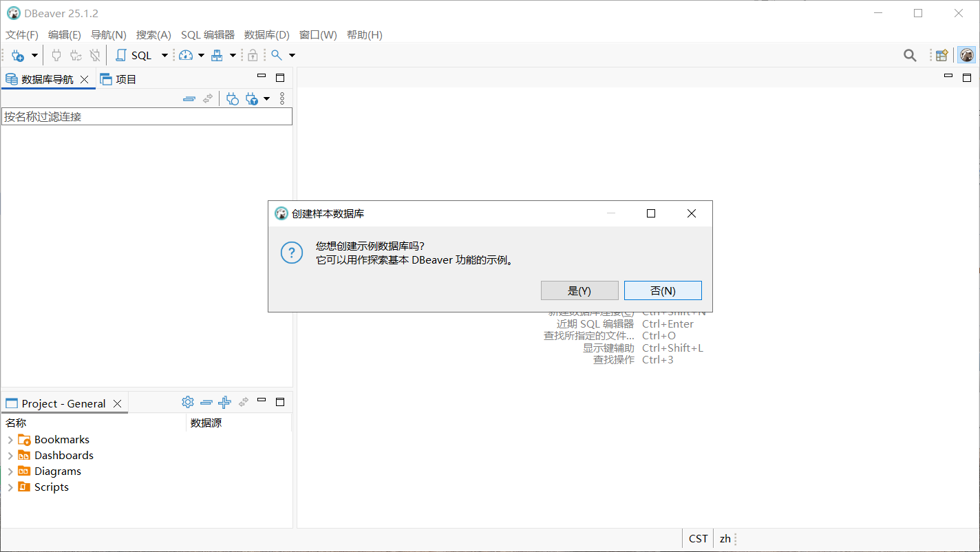Select the Scripts folder label

click(x=52, y=487)
